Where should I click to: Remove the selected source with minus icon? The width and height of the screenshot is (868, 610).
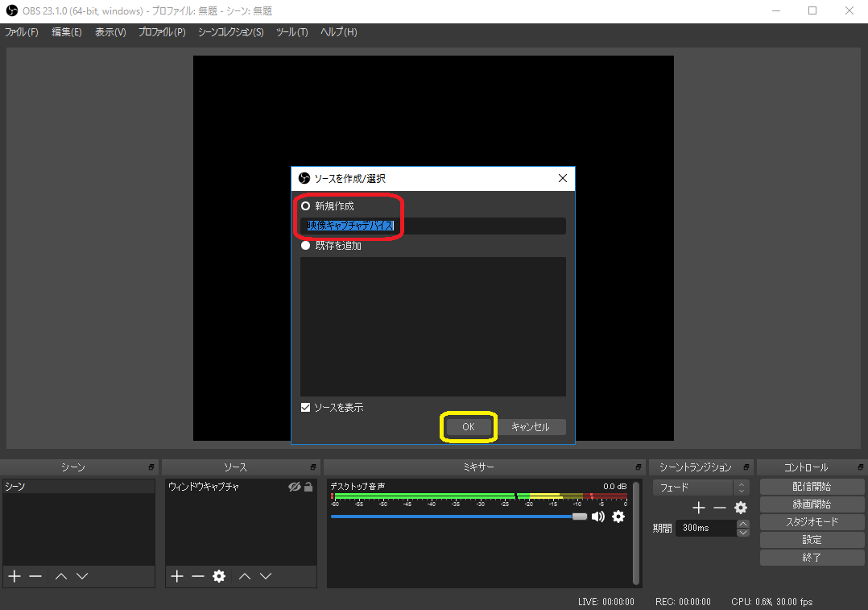click(198, 576)
